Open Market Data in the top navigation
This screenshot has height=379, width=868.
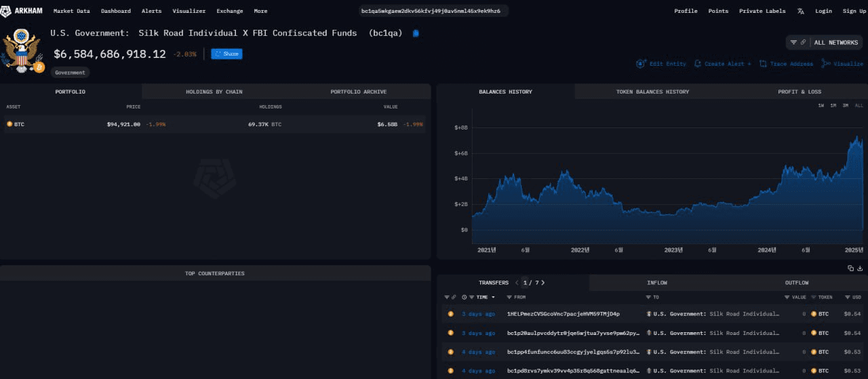tap(72, 11)
